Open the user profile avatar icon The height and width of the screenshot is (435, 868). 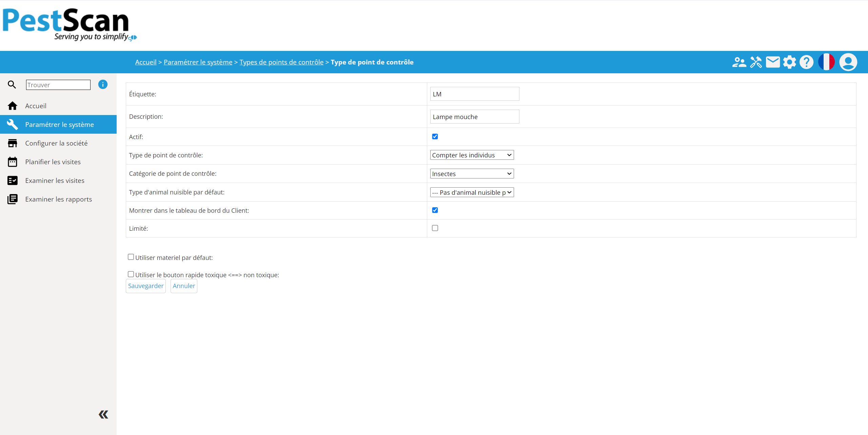pyautogui.click(x=848, y=62)
